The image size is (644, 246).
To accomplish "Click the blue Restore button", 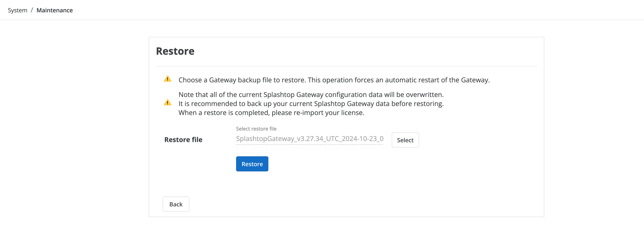I will point(252,164).
